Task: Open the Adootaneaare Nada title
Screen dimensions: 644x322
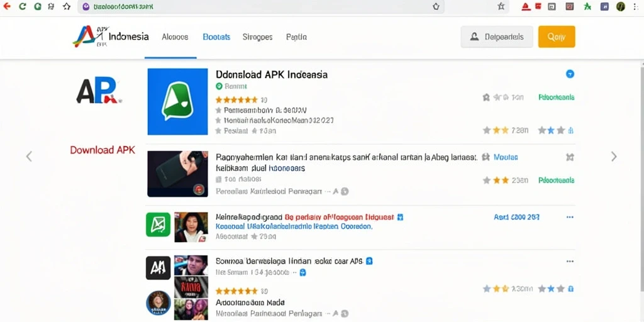Action: pos(250,303)
